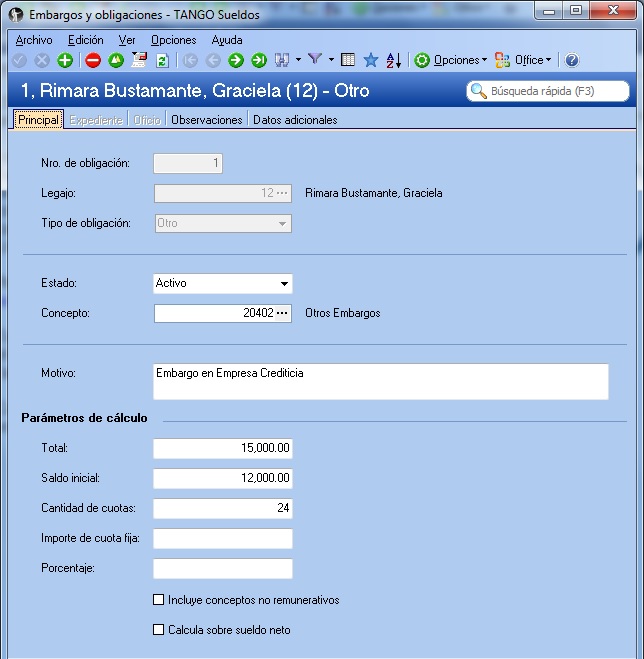The height and width of the screenshot is (659, 644).
Task: Expand the dropdown arrow beside the binoculars
Action: 298,60
